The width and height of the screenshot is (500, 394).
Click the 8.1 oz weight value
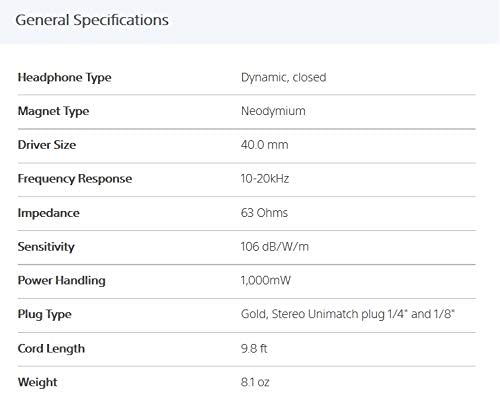click(x=255, y=382)
